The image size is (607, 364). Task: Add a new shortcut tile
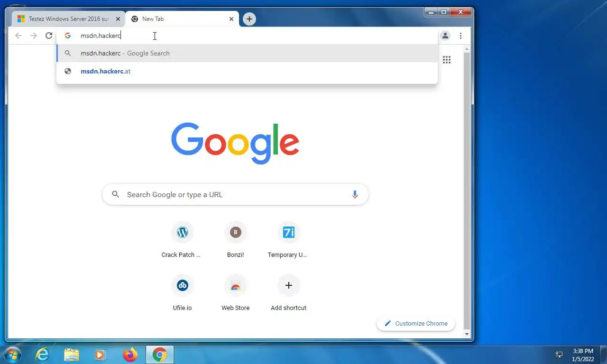[288, 293]
